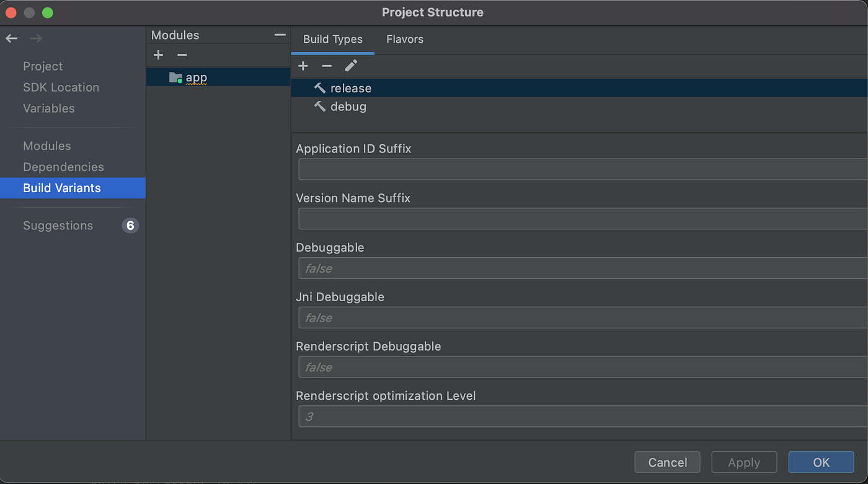Select the app module
Viewport: 868px width, 484px height.
coord(196,77)
